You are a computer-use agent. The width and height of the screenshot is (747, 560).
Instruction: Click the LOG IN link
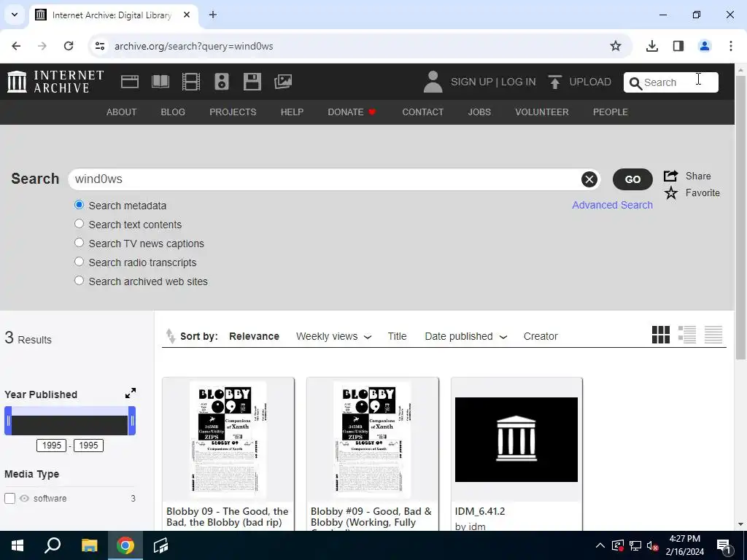pos(519,82)
